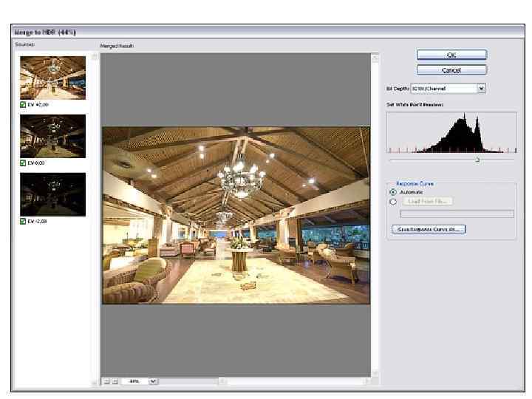532x399 pixels.
Task: Select the brightest source thumbnail
Action: coord(52,78)
